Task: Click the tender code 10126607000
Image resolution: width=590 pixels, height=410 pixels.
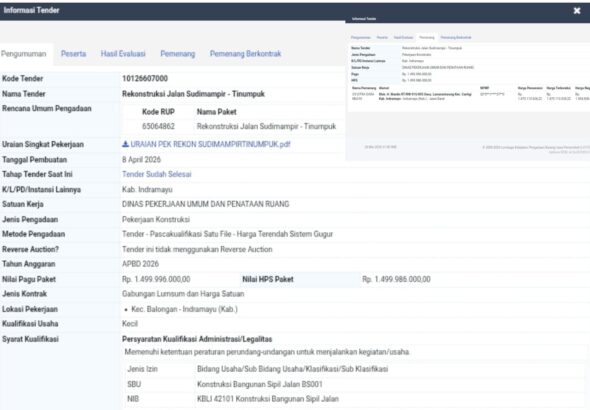Action: [145, 79]
